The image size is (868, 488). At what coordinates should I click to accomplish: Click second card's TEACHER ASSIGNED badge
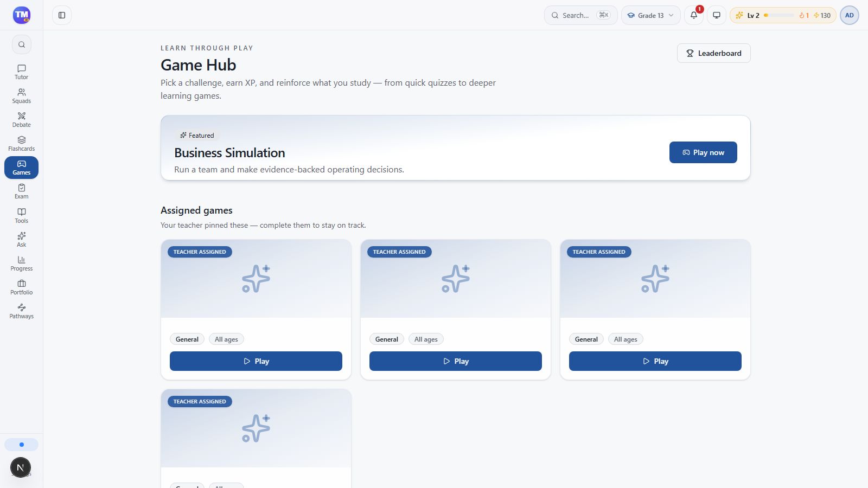tap(399, 252)
